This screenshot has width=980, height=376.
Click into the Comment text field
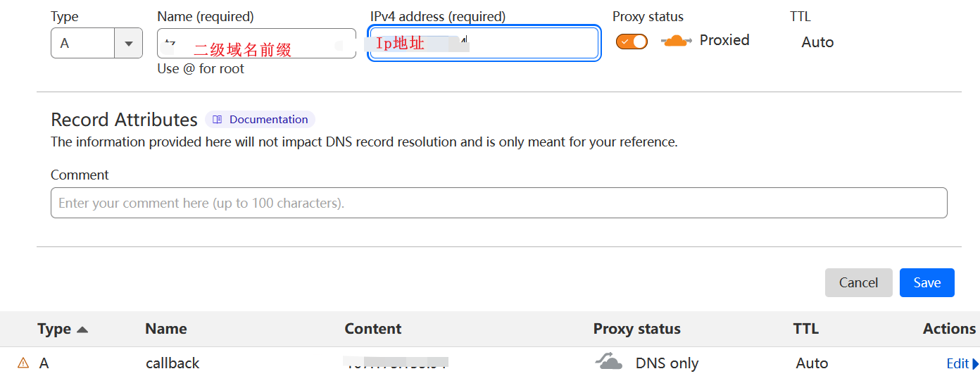point(498,203)
